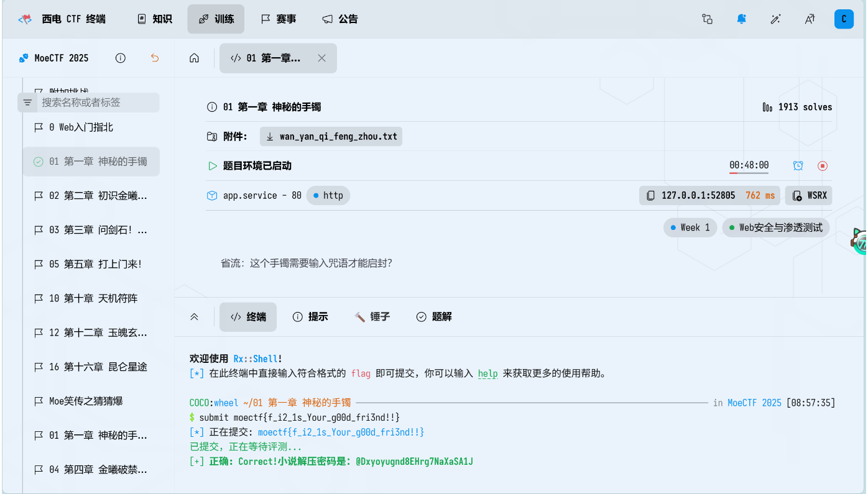This screenshot has height=494, width=868.
Task: Click the alarm clock icon to extend environment time
Action: (x=798, y=166)
